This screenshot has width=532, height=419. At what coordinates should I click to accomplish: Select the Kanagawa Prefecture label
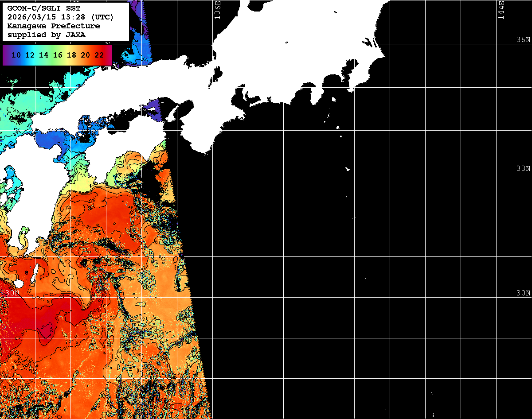[x=54, y=26]
